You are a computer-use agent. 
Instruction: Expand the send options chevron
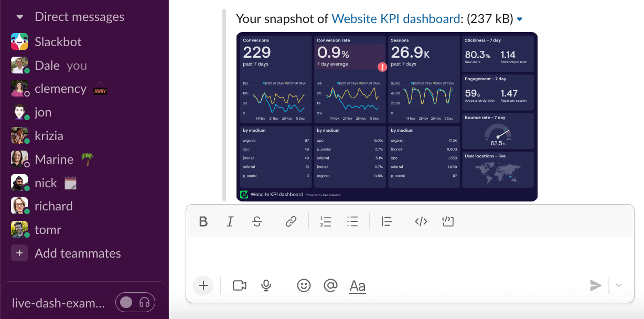(x=619, y=285)
